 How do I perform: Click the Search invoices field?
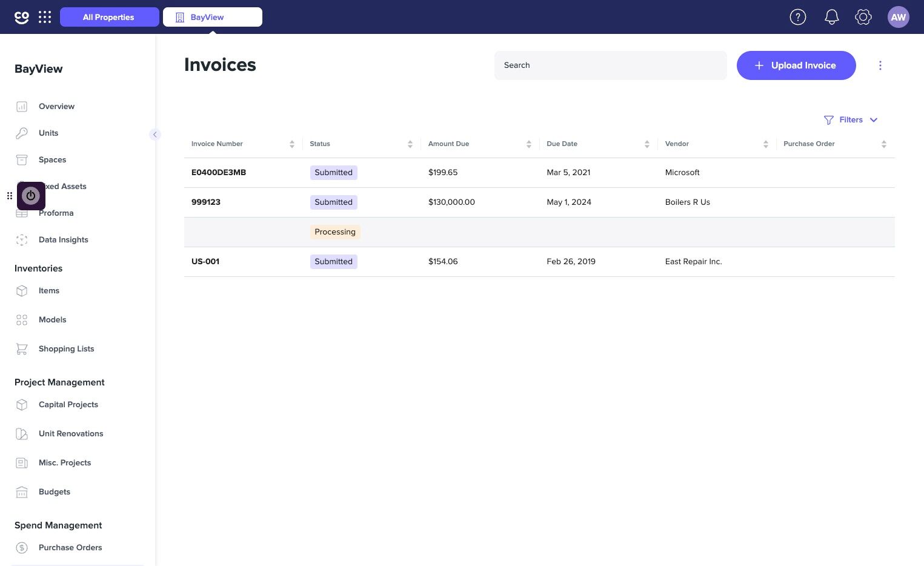pyautogui.click(x=610, y=65)
